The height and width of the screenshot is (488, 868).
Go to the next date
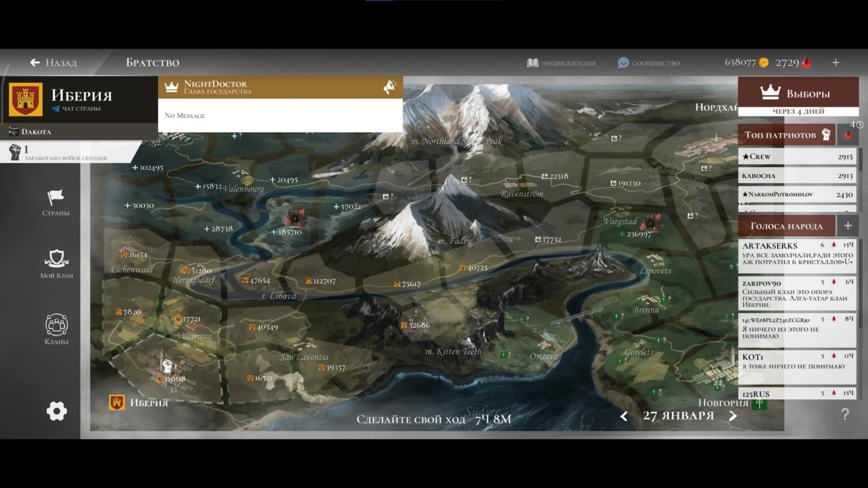[733, 416]
